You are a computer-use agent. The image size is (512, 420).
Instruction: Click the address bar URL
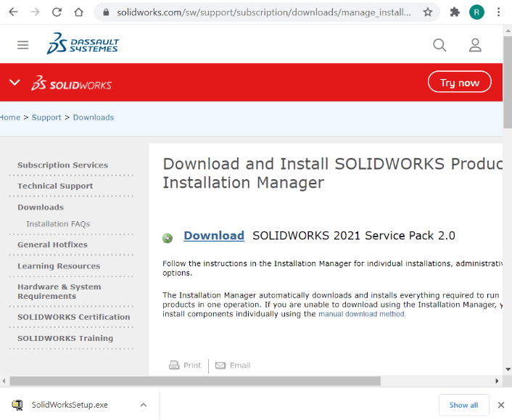(264, 12)
